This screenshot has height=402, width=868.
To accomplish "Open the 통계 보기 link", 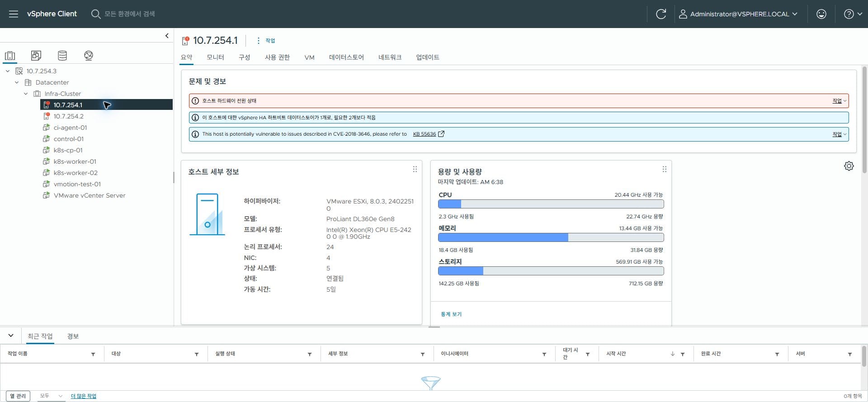I will tap(451, 314).
